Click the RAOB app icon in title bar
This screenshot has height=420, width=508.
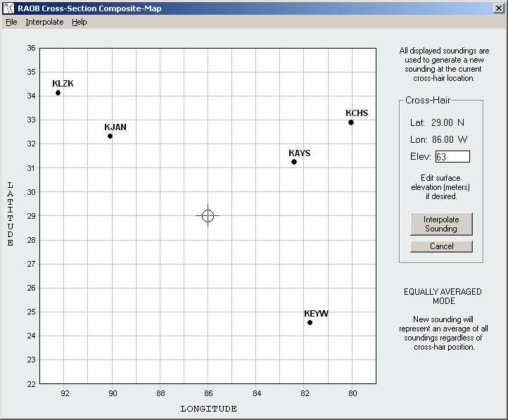(8, 8)
